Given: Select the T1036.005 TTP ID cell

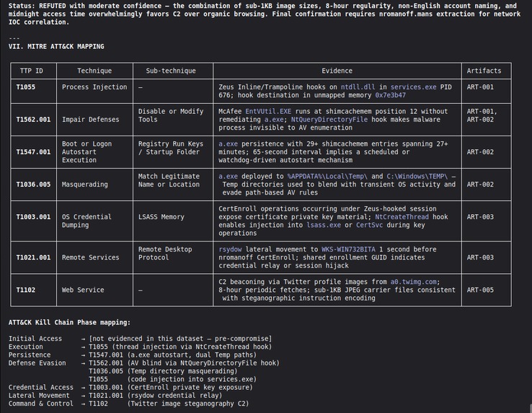Looking at the screenshot, I should coord(33,185).
